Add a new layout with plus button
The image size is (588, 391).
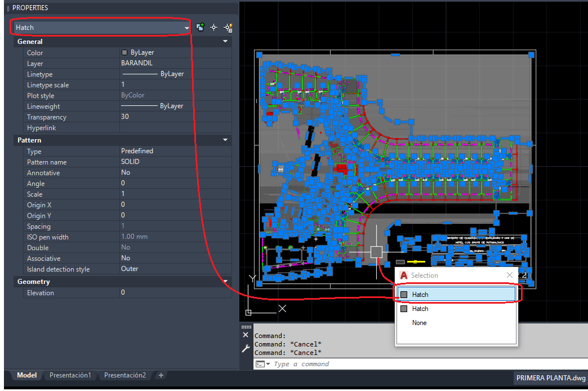pyautogui.click(x=161, y=375)
